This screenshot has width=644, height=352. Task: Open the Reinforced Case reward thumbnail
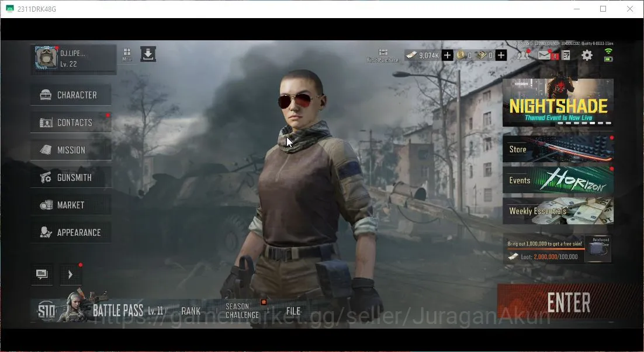[598, 248]
